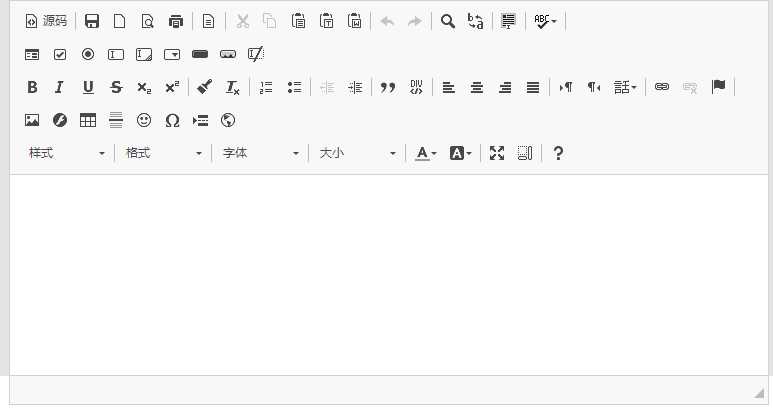Screen dimensions: 773x417
Task: Insert a page break
Action: point(200,120)
